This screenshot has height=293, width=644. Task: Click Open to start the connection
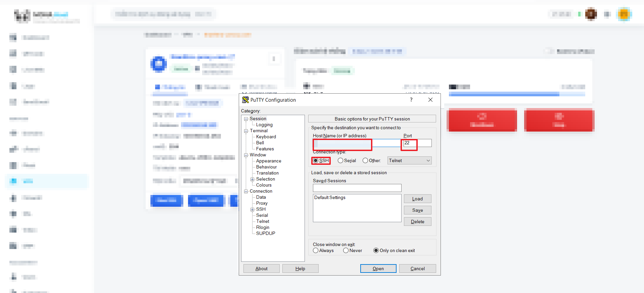click(x=378, y=268)
